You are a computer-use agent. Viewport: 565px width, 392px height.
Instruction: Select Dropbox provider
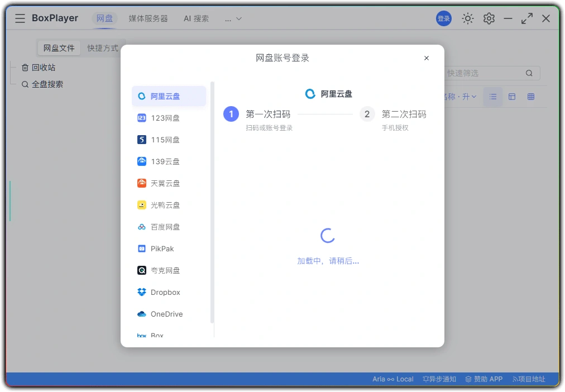(169, 292)
